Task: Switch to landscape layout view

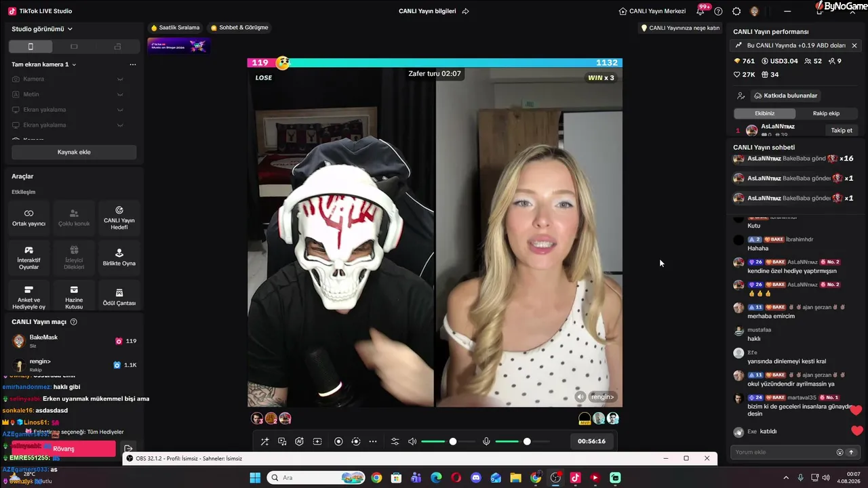Action: (74, 46)
